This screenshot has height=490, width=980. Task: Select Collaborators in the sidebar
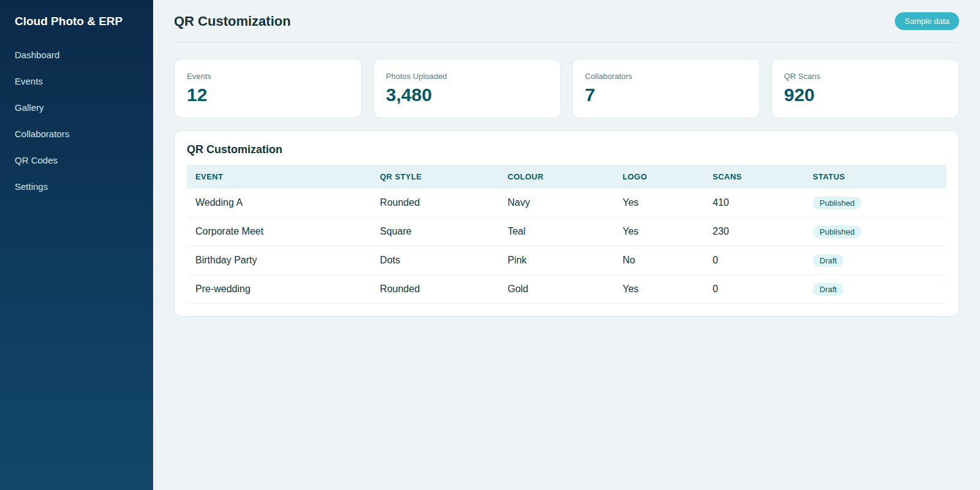coord(42,134)
